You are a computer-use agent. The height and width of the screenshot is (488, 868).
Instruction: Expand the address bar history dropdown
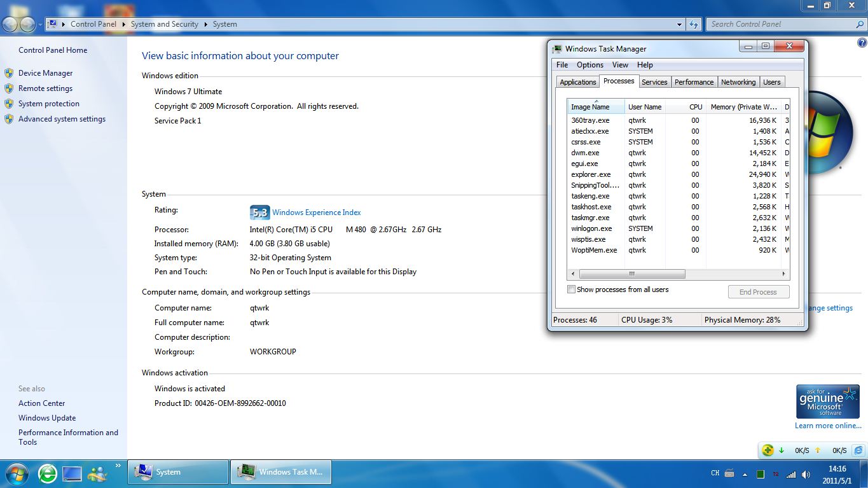679,24
